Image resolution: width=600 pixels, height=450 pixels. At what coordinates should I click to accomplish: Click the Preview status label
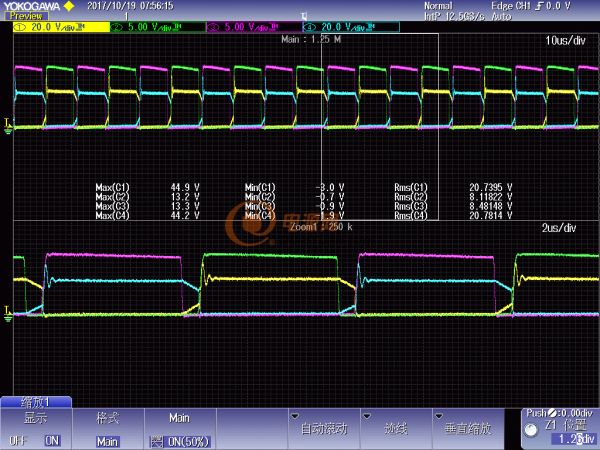pyautogui.click(x=26, y=16)
